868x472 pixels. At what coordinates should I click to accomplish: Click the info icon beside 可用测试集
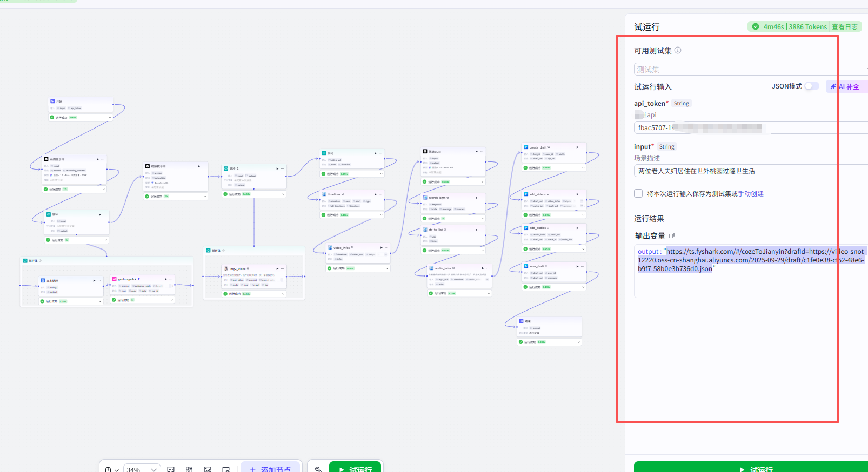click(x=678, y=50)
